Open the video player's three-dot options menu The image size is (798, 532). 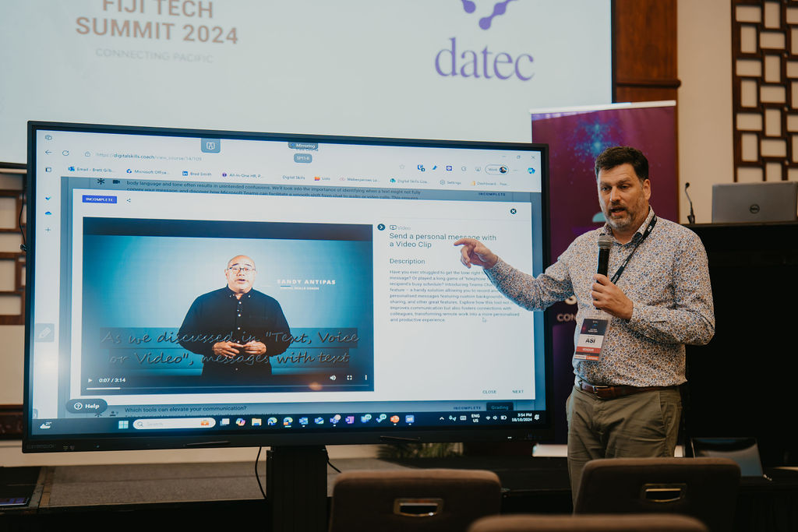pos(363,378)
